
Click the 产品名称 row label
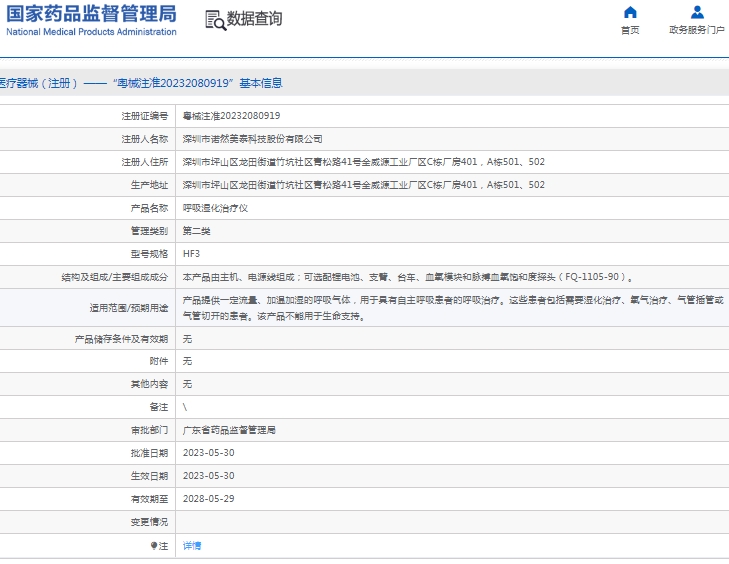[x=149, y=208]
